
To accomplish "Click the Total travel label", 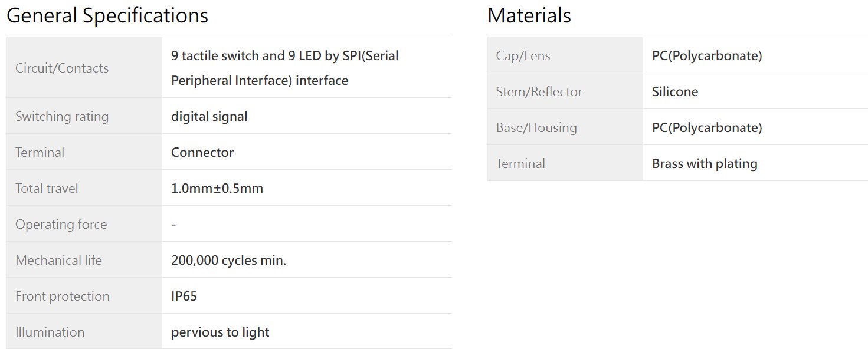I will click(47, 188).
